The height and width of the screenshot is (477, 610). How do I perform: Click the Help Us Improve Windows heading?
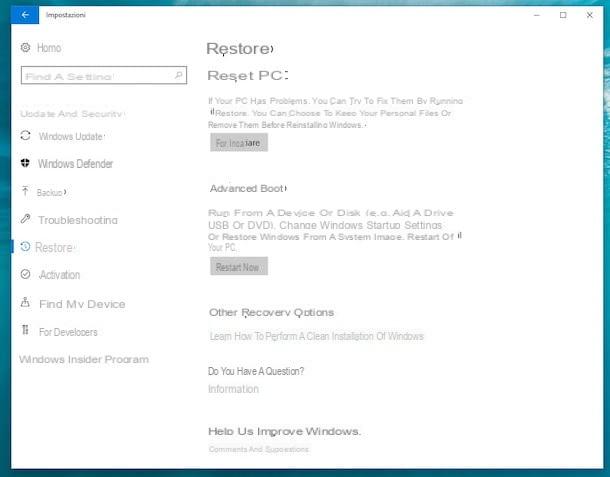284,431
